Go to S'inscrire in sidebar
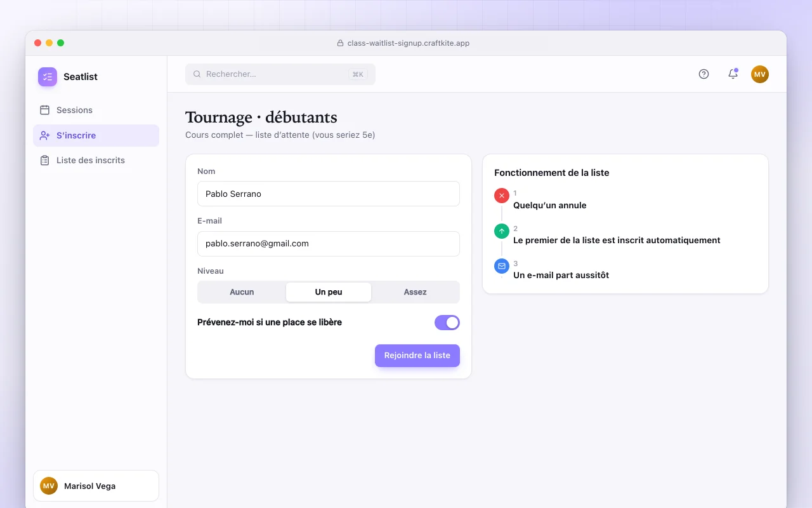The width and height of the screenshot is (812, 508). click(96, 135)
